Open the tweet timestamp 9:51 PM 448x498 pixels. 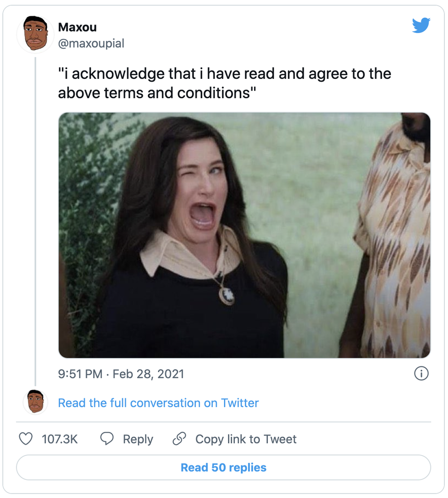point(79,374)
